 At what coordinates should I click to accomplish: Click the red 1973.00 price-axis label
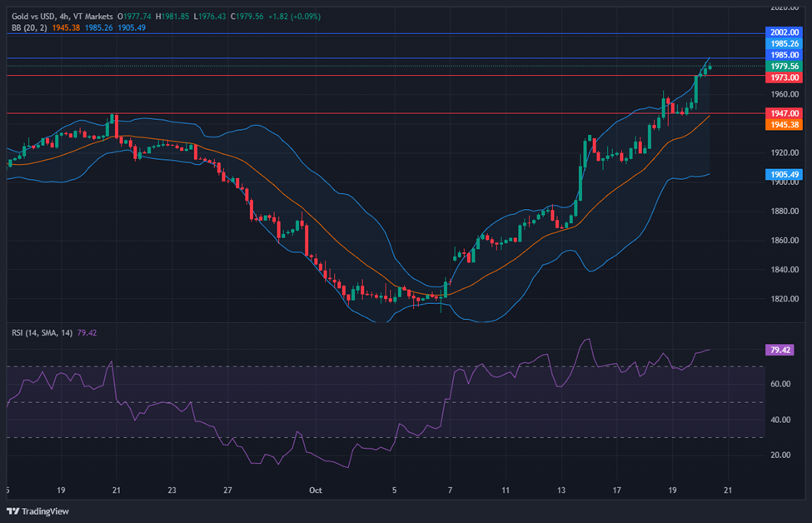(x=784, y=77)
